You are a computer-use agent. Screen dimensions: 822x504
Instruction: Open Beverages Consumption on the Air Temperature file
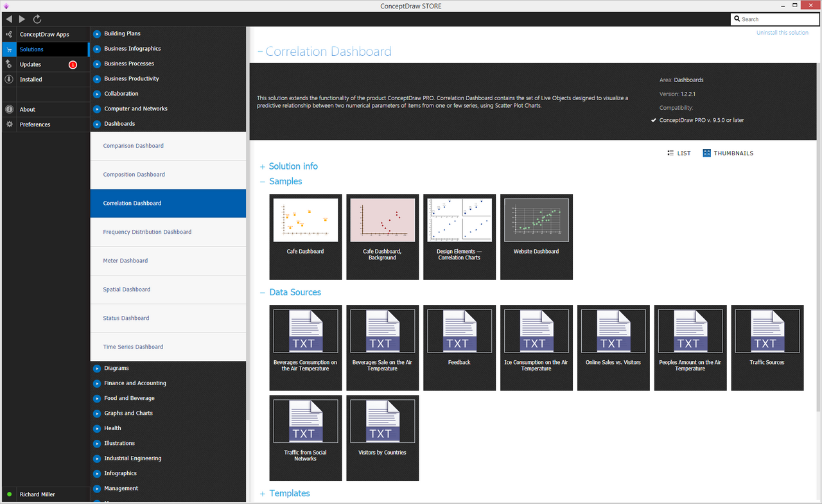coord(306,348)
